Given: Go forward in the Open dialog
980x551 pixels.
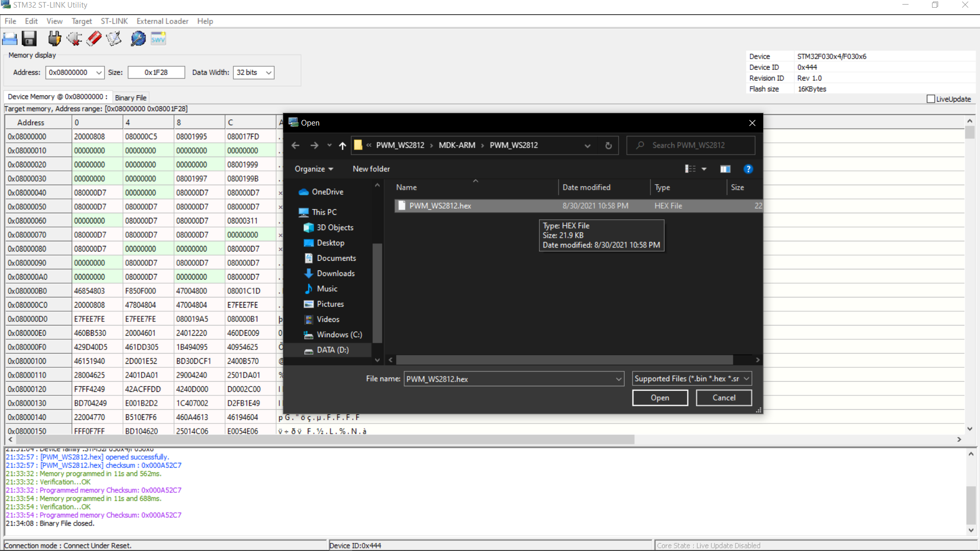Looking at the screenshot, I should tap(314, 145).
